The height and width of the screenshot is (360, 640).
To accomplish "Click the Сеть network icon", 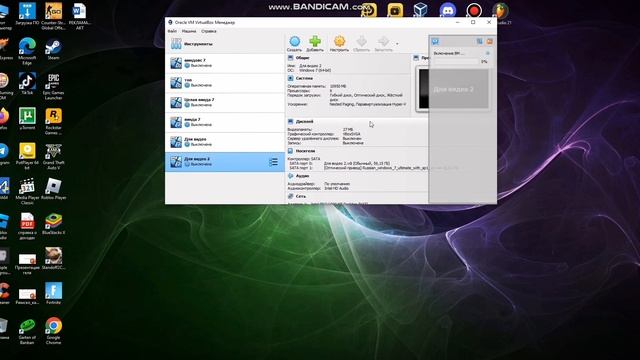I will tap(291, 196).
